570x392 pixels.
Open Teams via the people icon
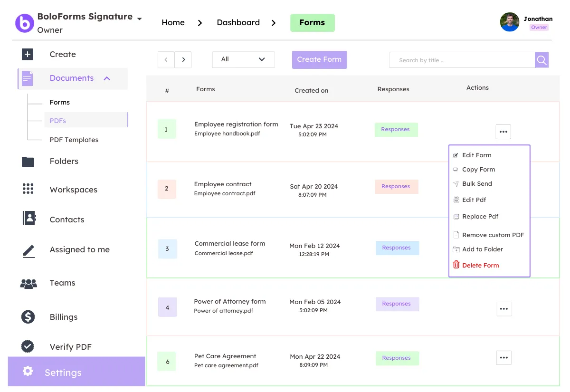pos(28,283)
